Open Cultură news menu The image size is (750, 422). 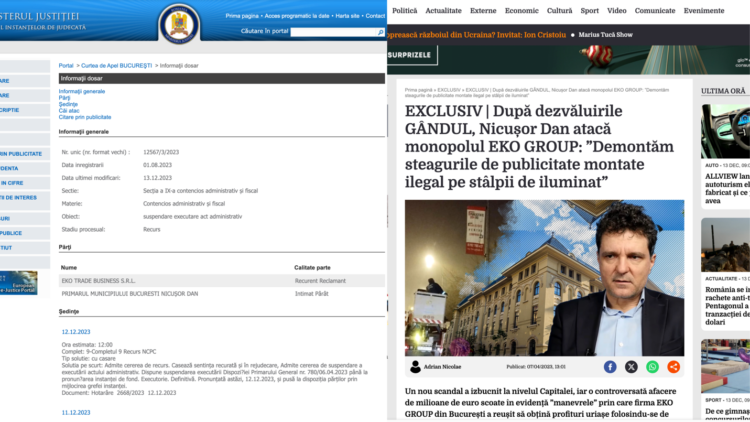(560, 11)
